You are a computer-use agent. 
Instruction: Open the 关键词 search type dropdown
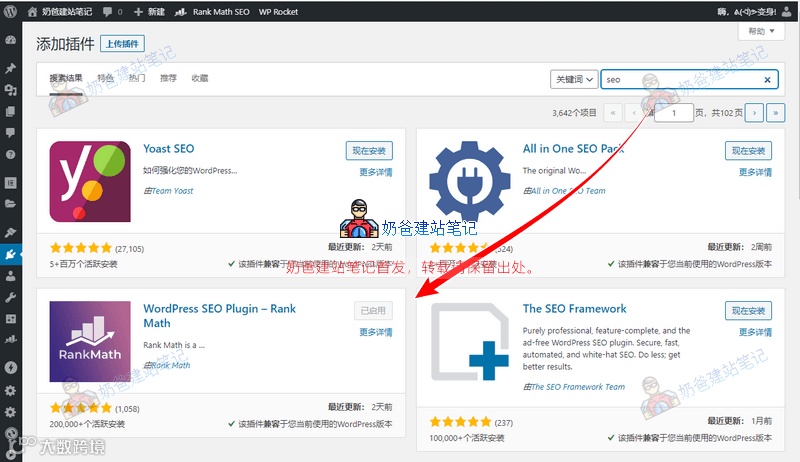(x=574, y=80)
